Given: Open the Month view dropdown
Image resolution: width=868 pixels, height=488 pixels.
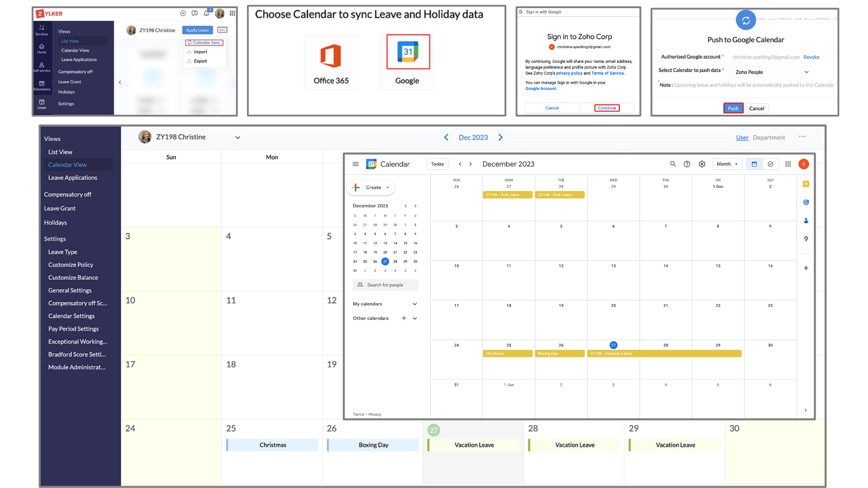Looking at the screenshot, I should point(727,164).
